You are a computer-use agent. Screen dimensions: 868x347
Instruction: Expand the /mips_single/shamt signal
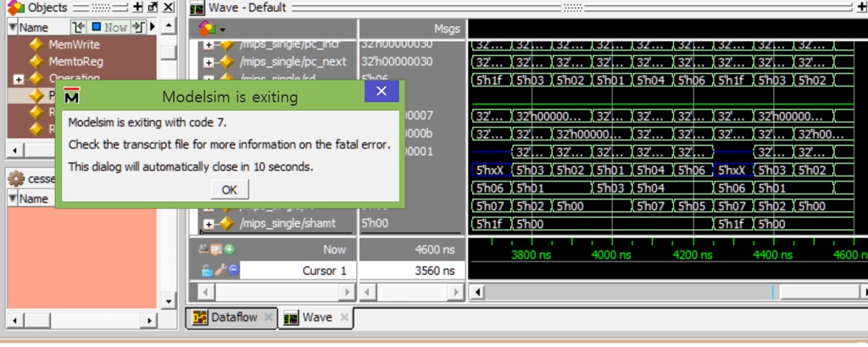tap(209, 224)
